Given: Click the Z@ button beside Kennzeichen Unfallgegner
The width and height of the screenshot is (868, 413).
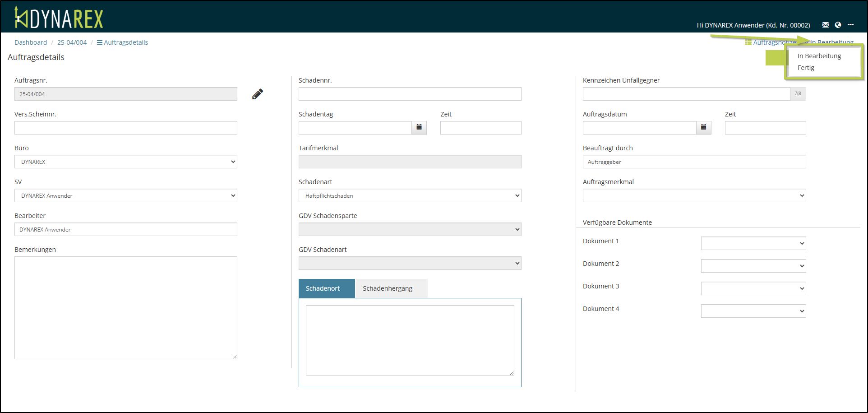Looking at the screenshot, I should (798, 94).
